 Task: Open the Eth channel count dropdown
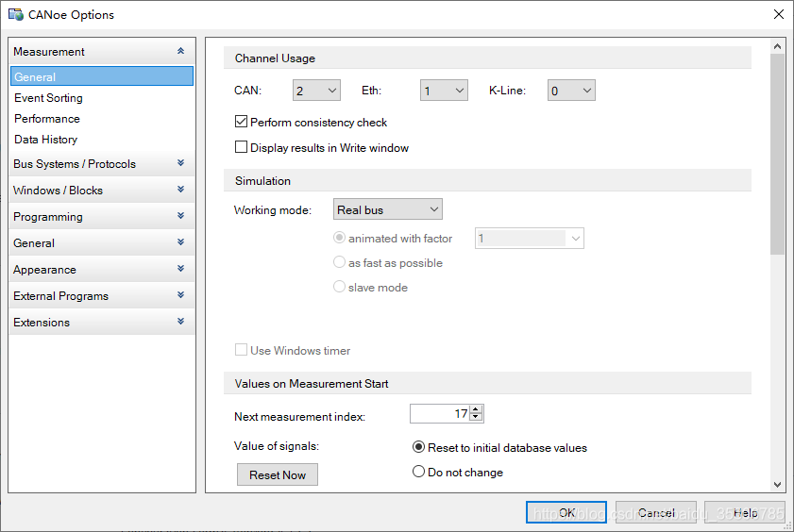point(444,91)
